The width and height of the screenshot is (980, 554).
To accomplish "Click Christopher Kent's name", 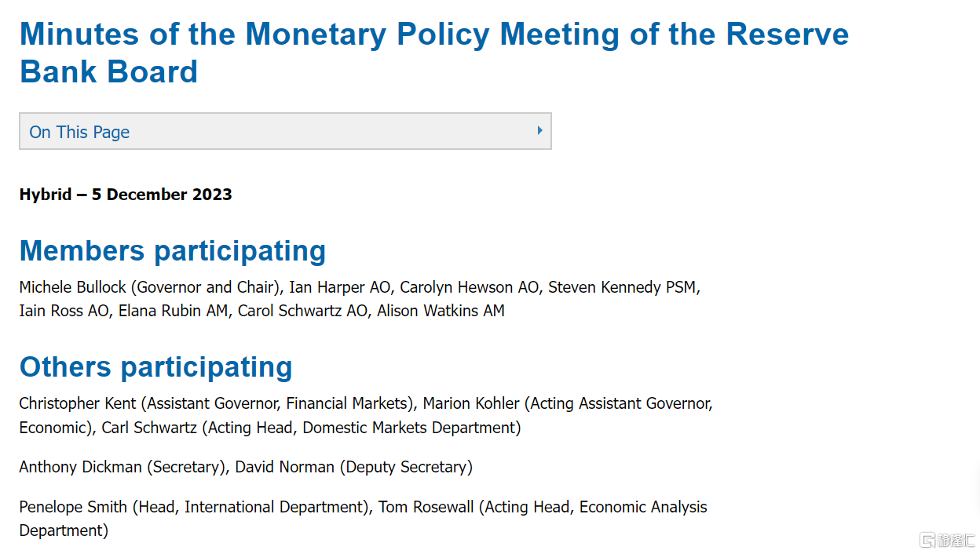I will point(78,403).
